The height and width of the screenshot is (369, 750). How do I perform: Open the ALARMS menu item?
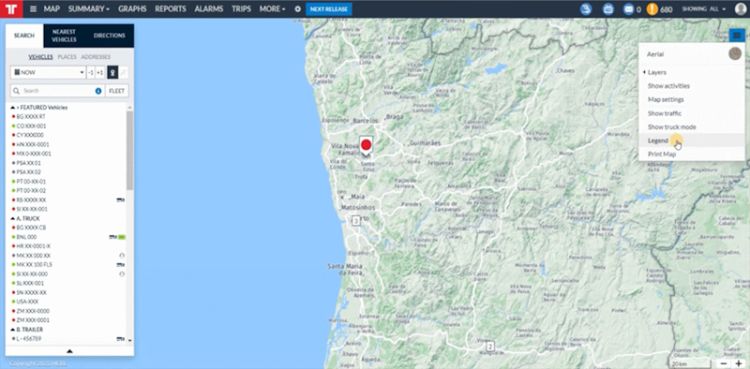[209, 9]
